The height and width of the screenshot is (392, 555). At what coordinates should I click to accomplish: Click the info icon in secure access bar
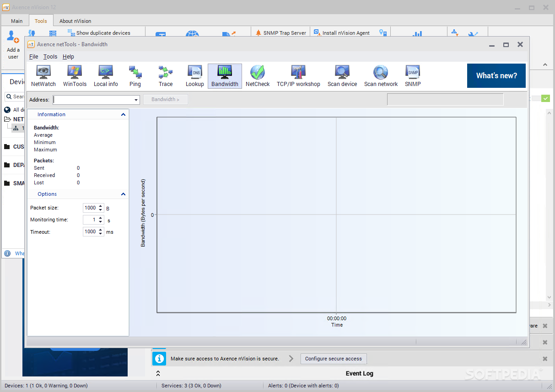point(159,358)
